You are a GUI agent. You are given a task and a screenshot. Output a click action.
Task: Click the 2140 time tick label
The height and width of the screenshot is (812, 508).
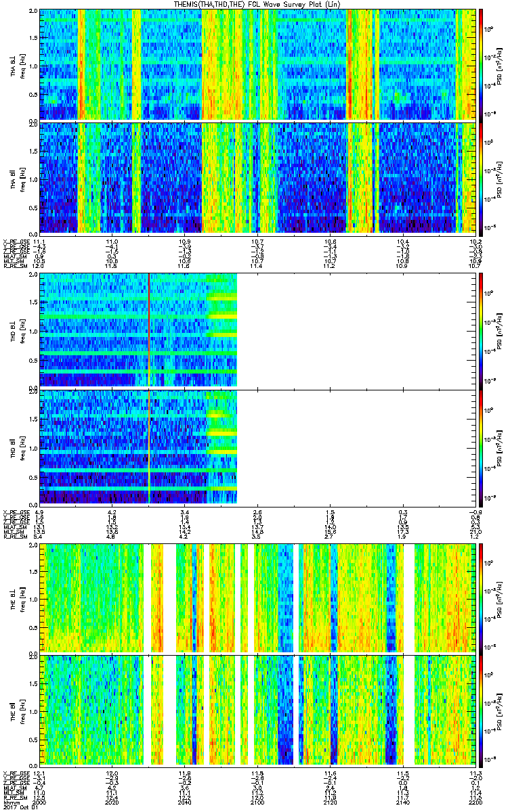tap(403, 802)
